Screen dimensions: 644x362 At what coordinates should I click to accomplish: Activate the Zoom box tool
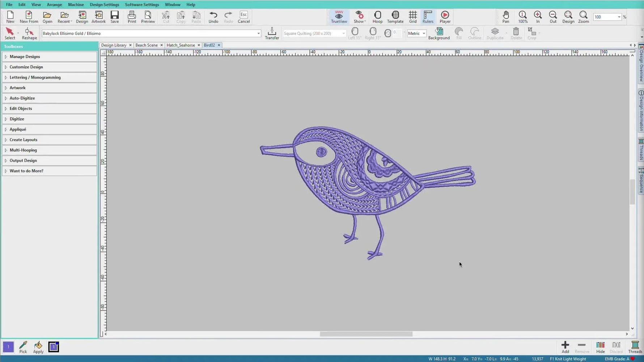pos(583,17)
